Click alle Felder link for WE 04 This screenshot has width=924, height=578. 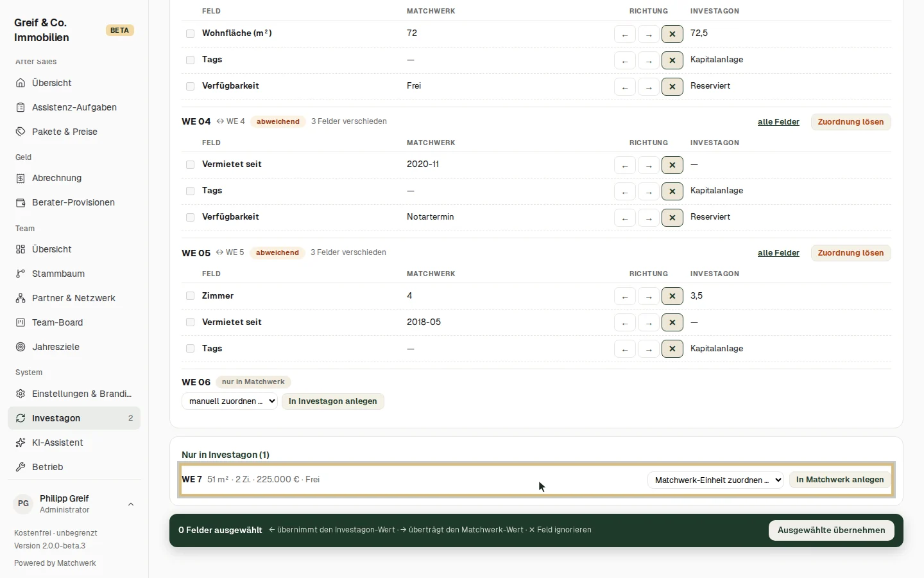tap(778, 122)
